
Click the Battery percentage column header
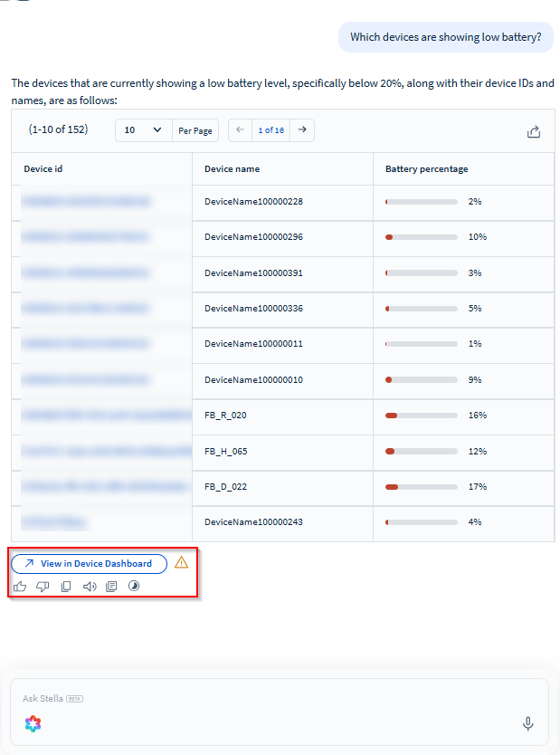[426, 169]
